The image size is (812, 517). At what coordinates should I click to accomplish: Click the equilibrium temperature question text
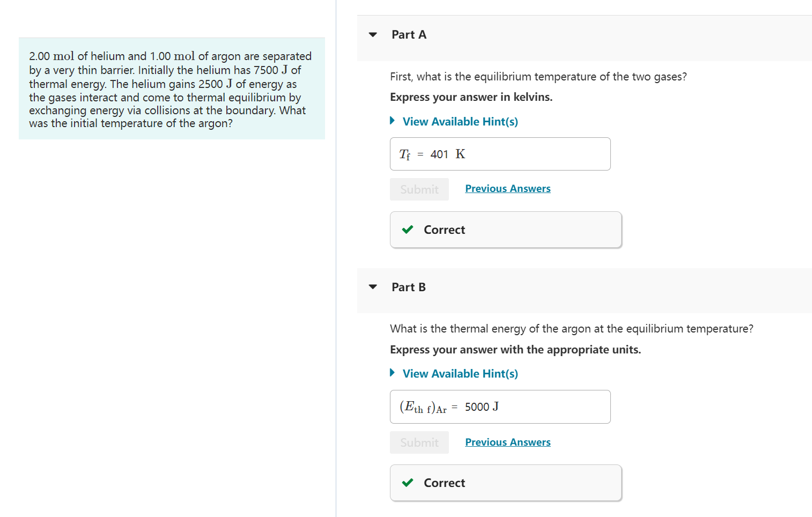(x=538, y=77)
